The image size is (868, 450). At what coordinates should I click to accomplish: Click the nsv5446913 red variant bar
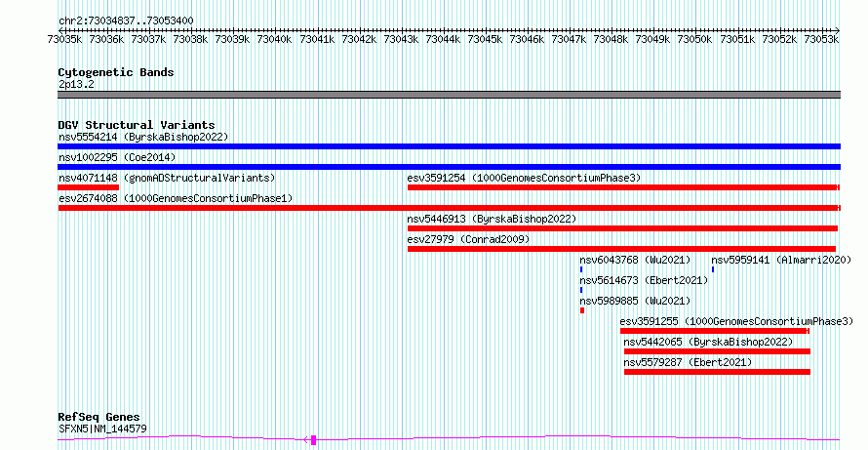point(623,228)
